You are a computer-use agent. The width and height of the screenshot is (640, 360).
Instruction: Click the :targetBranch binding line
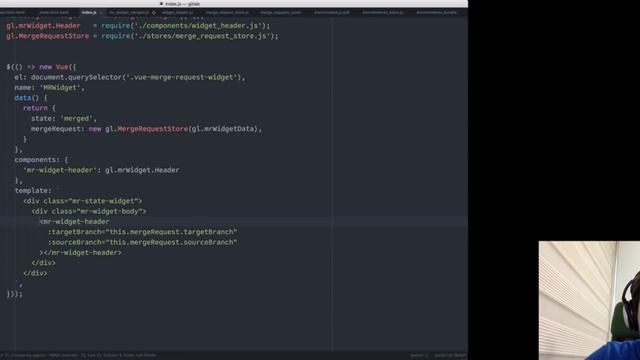[142, 232]
